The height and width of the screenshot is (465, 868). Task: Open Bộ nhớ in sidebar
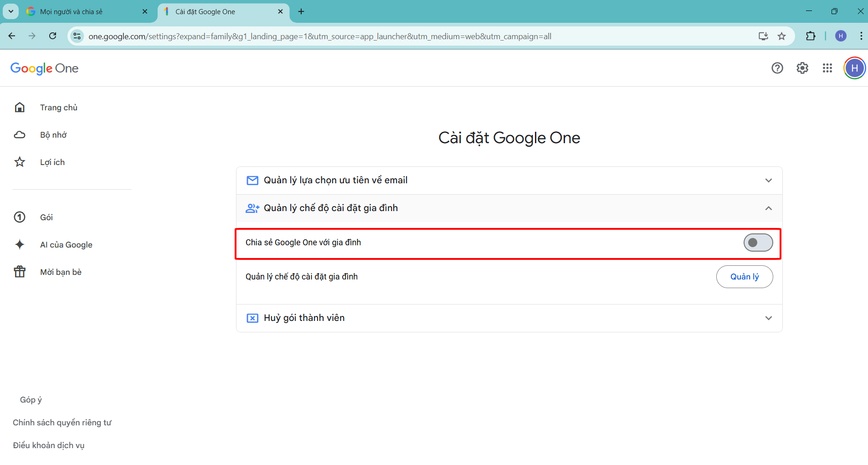(53, 135)
